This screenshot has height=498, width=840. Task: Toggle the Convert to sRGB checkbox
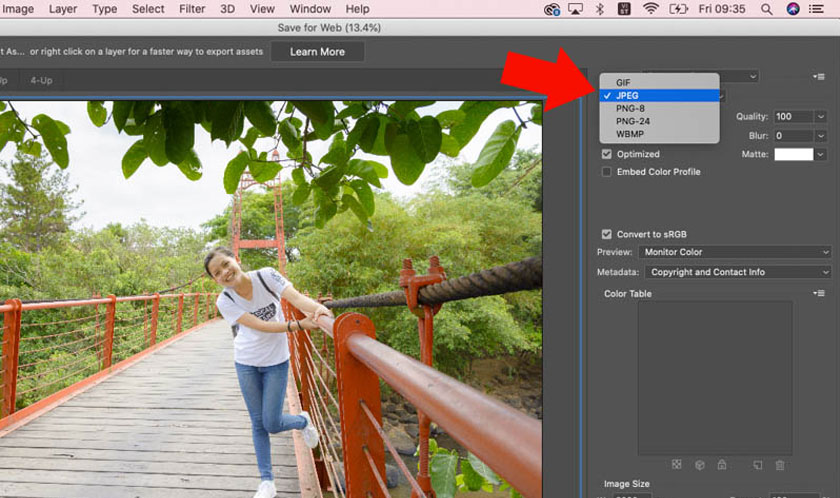pyautogui.click(x=607, y=234)
